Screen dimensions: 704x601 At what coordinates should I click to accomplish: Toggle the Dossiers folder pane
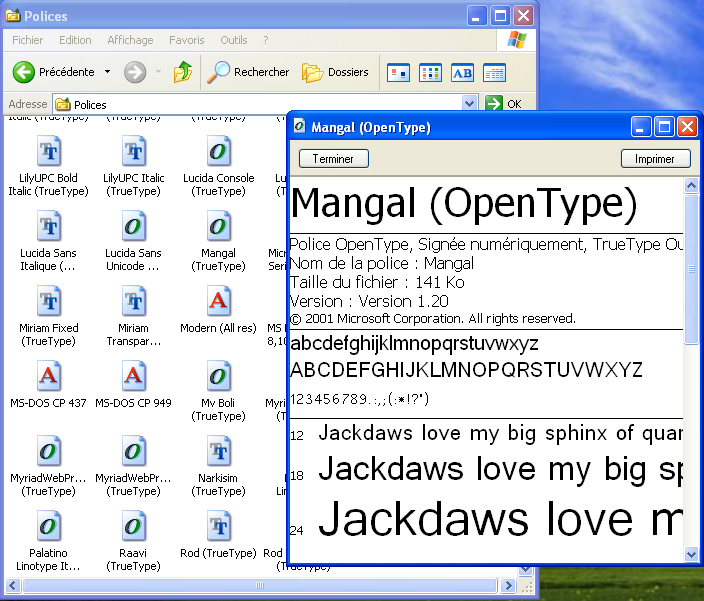(336, 72)
